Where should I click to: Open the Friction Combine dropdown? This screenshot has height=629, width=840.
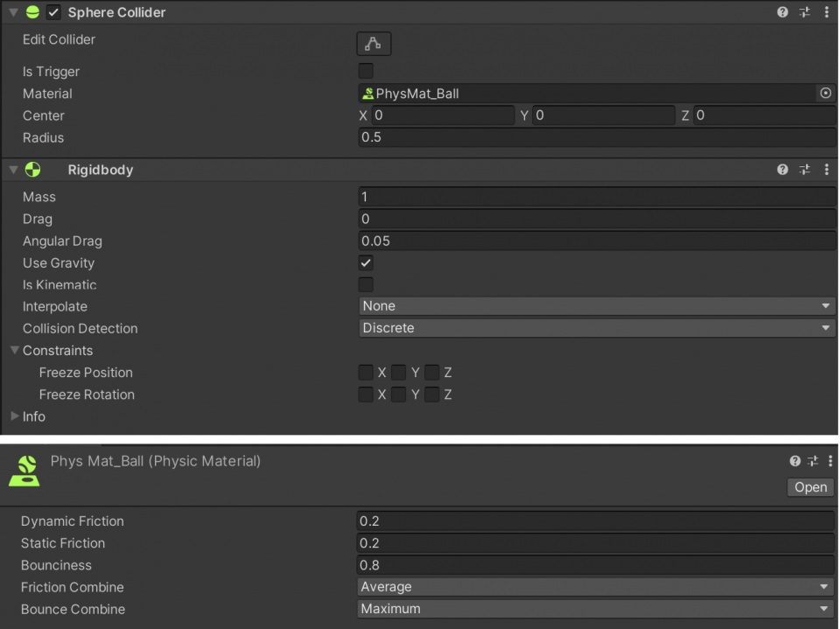pyautogui.click(x=596, y=586)
